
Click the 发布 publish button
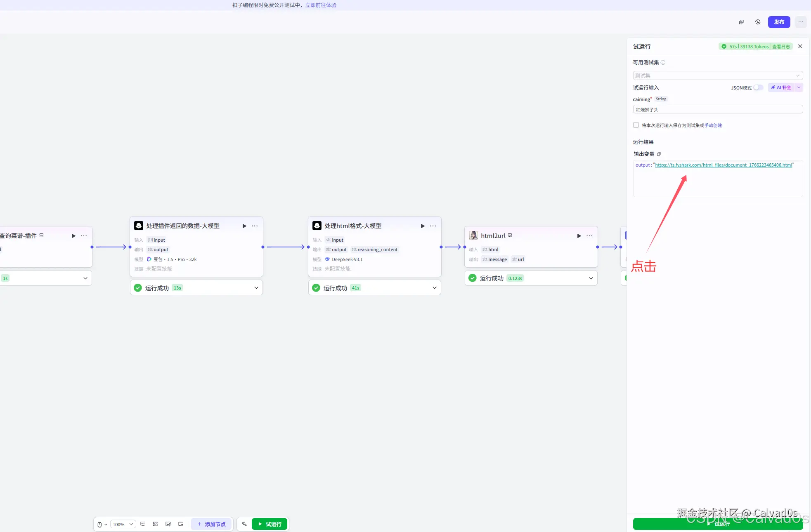(x=779, y=22)
